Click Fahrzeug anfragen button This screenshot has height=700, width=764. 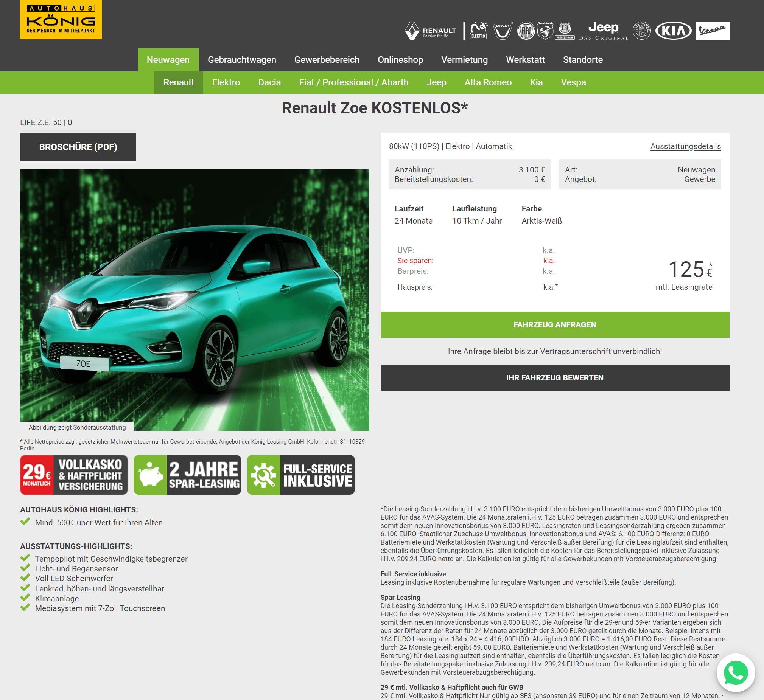(555, 325)
